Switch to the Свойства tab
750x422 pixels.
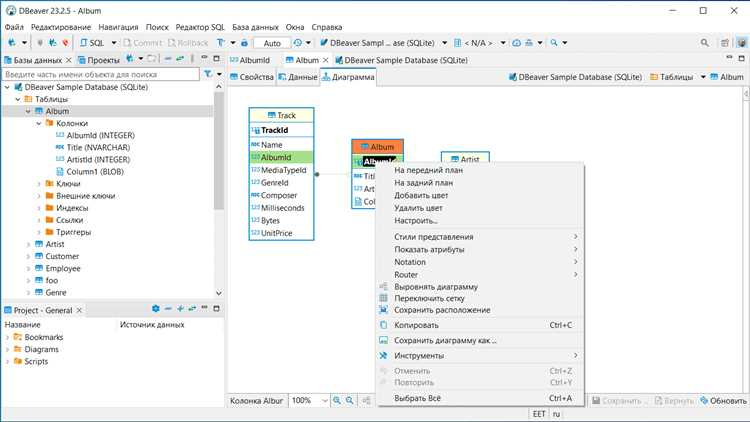click(252, 77)
